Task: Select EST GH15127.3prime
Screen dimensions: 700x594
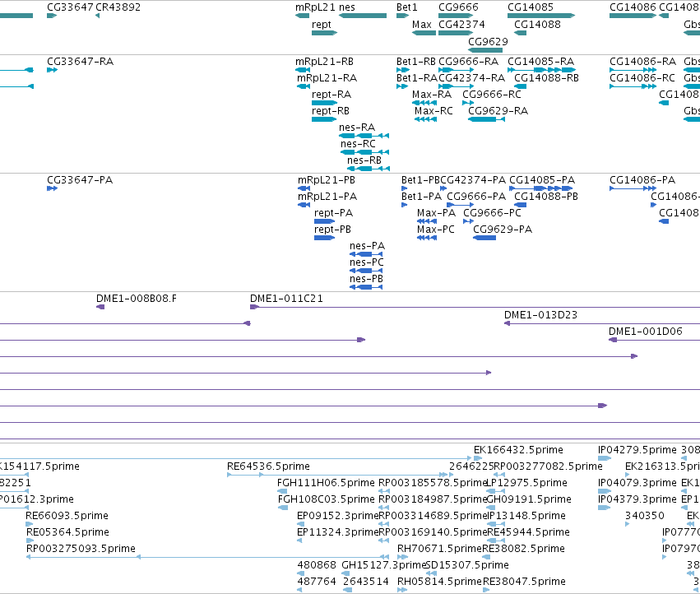Action: point(384,565)
